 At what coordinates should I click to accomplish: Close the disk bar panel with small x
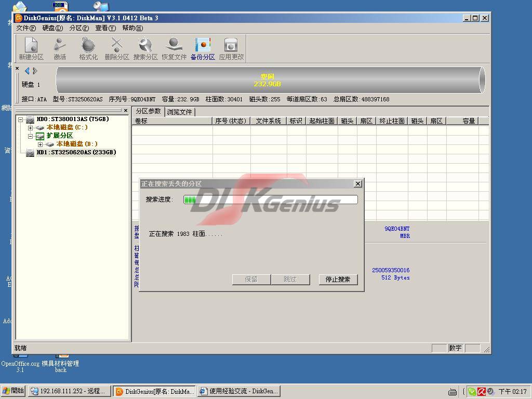point(17,68)
